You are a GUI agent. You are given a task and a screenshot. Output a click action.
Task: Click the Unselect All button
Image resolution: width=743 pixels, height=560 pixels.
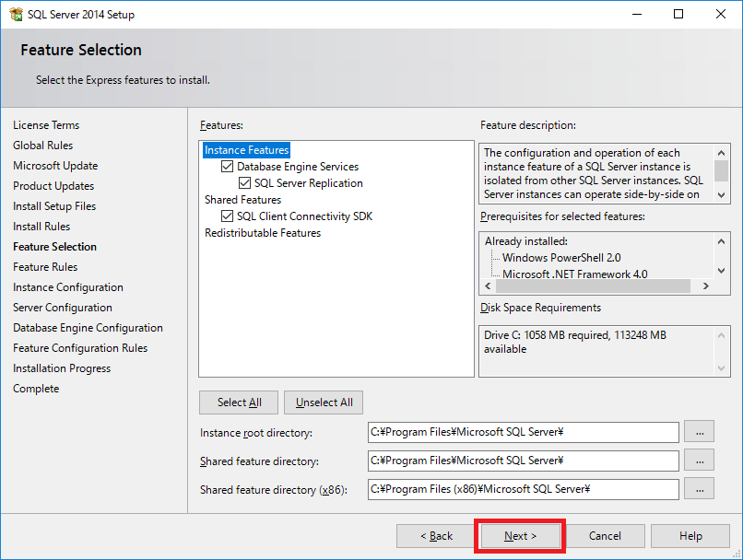(x=324, y=402)
